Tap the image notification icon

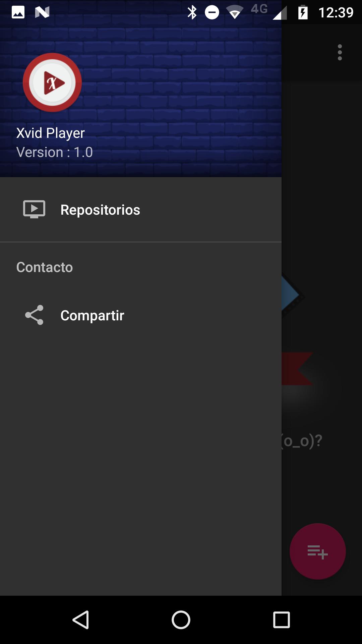pyautogui.click(x=18, y=12)
